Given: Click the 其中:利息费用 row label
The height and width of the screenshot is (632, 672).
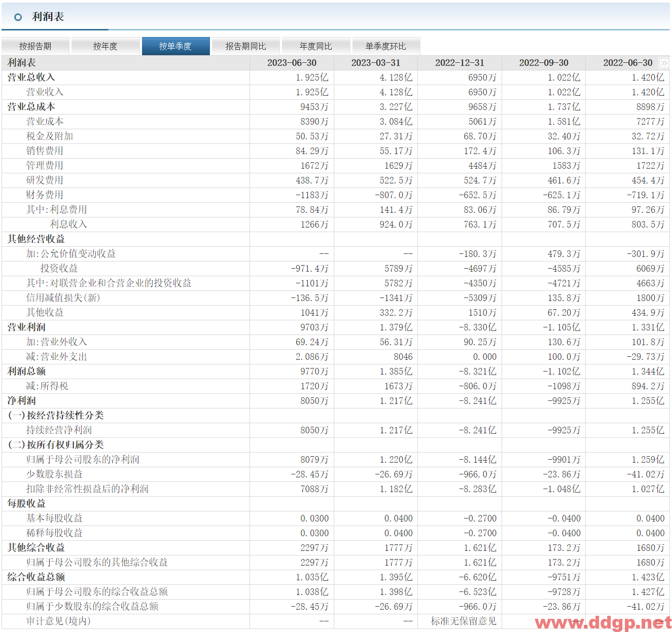Looking at the screenshot, I should point(57,210).
